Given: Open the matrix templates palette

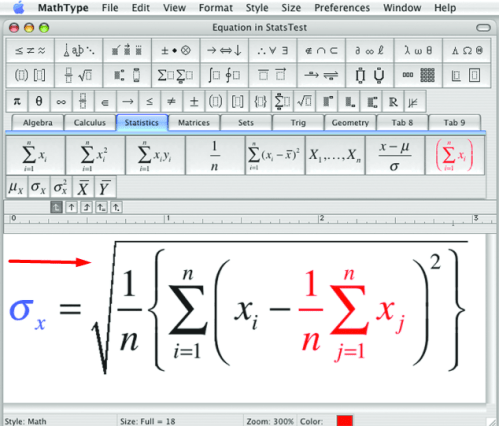Looking at the screenshot, I should (418, 75).
